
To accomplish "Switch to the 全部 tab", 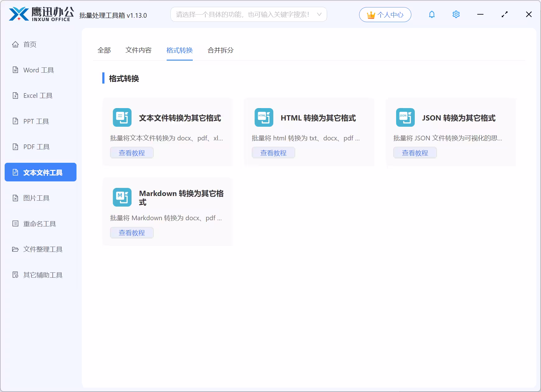I will click(x=105, y=50).
